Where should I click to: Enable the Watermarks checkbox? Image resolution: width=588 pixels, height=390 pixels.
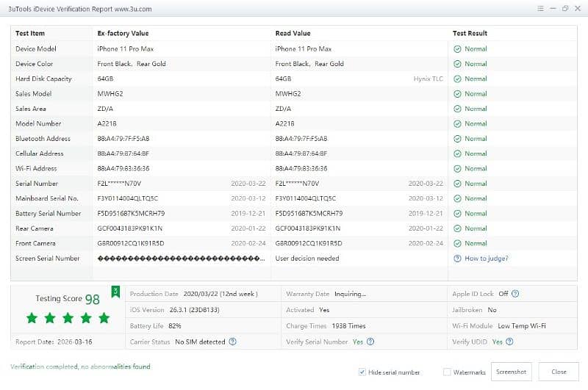pos(447,372)
